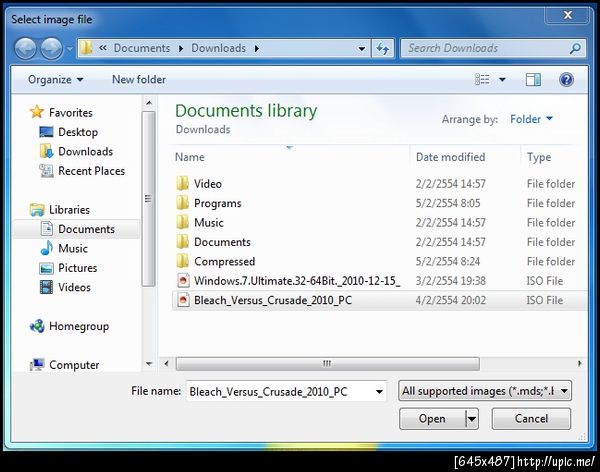
Task: Click the Homegroup icon
Action: [x=37, y=326]
